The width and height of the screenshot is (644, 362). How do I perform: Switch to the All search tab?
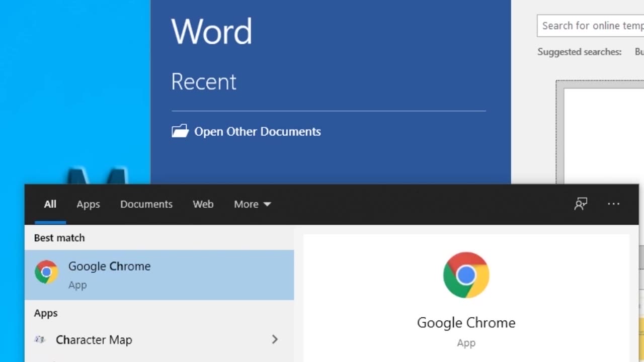(50, 204)
